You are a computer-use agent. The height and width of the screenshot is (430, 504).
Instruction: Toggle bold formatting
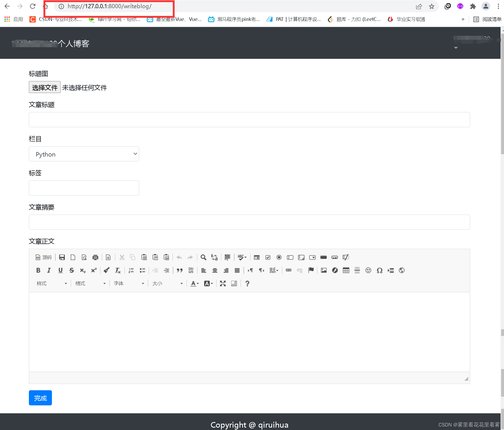tap(38, 270)
